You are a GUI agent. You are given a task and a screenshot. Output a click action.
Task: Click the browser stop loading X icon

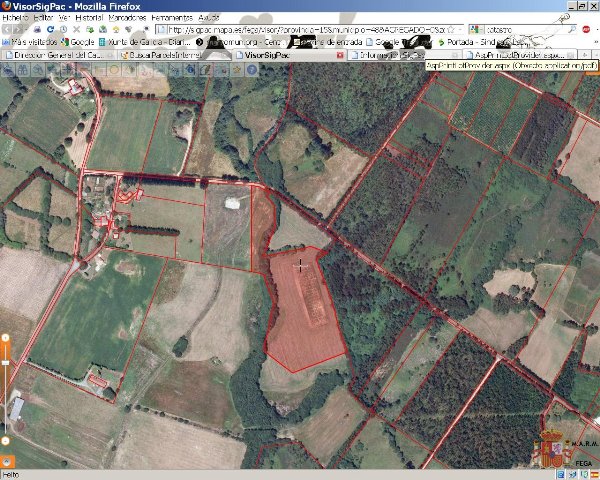76,30
